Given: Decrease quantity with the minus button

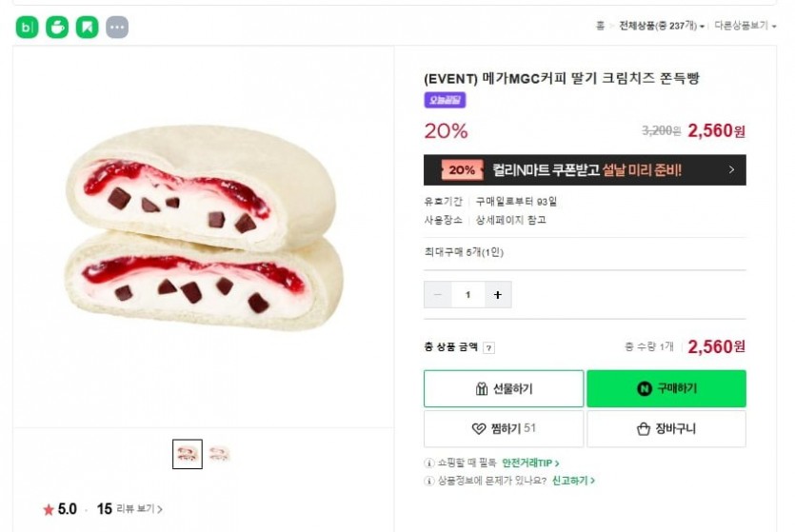Looking at the screenshot, I should click(x=438, y=295).
